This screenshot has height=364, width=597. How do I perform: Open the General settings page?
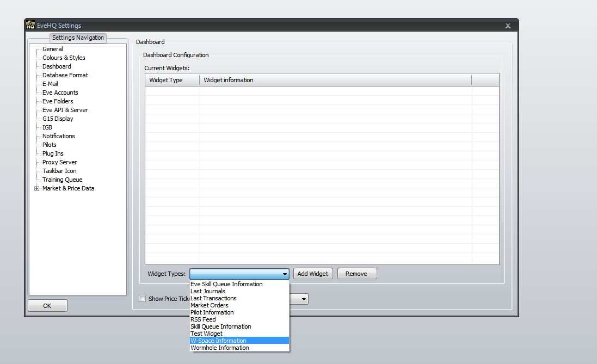pyautogui.click(x=53, y=49)
